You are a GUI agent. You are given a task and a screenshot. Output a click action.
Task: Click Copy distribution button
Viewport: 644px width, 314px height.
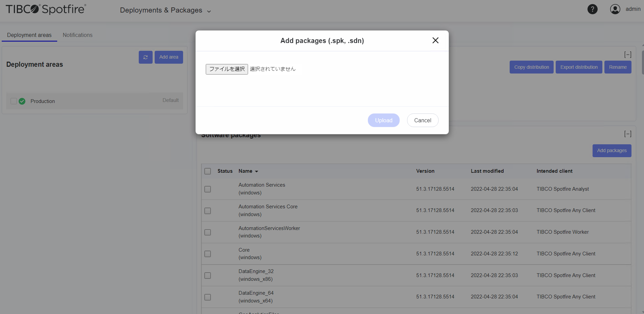[x=532, y=67]
